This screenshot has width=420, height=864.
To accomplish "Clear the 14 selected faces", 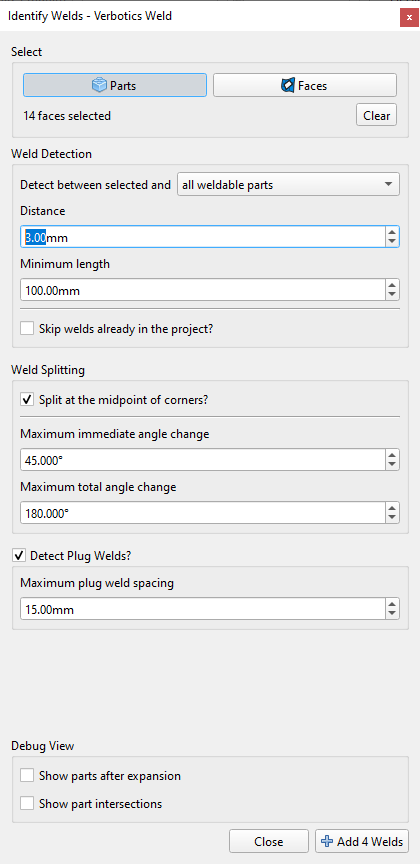I will (x=376, y=116).
